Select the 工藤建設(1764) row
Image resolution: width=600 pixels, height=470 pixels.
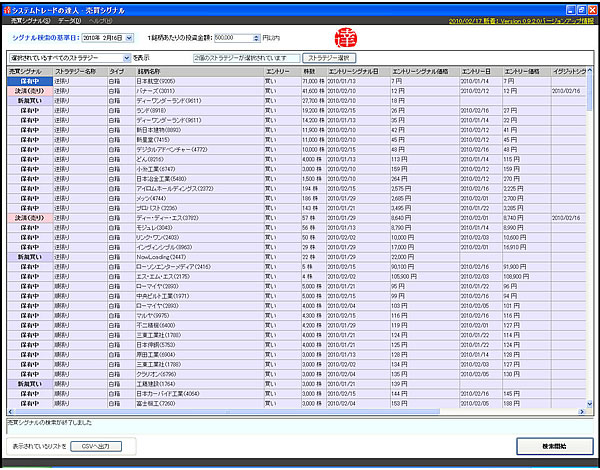pos(297,384)
